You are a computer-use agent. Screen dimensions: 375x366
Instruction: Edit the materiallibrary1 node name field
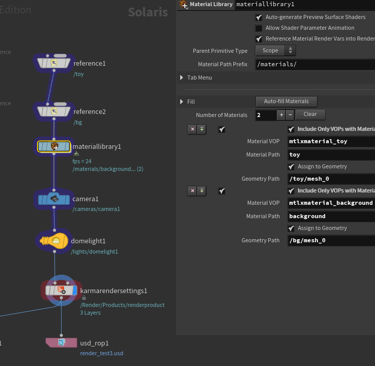(305, 4)
